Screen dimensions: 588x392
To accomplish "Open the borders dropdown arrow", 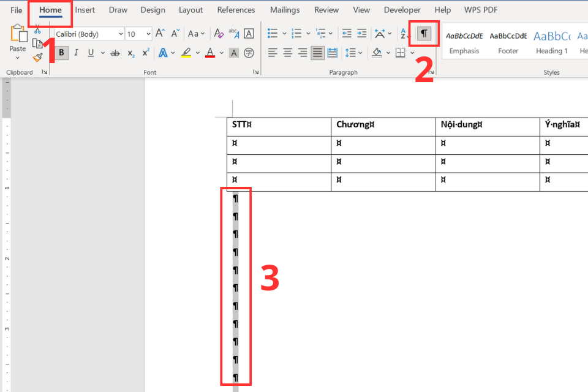I will click(412, 53).
